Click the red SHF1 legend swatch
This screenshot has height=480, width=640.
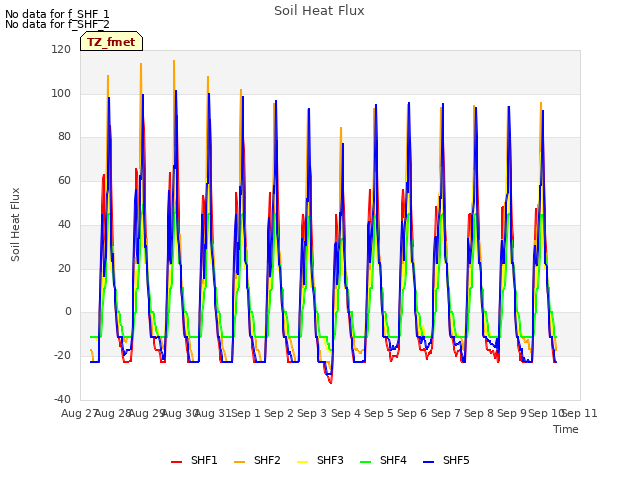coord(176,461)
